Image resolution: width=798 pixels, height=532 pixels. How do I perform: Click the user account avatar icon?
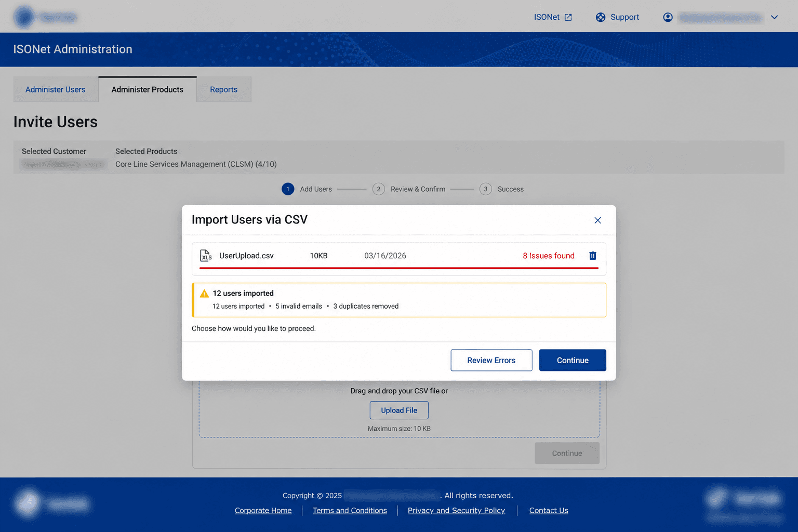pyautogui.click(x=668, y=17)
